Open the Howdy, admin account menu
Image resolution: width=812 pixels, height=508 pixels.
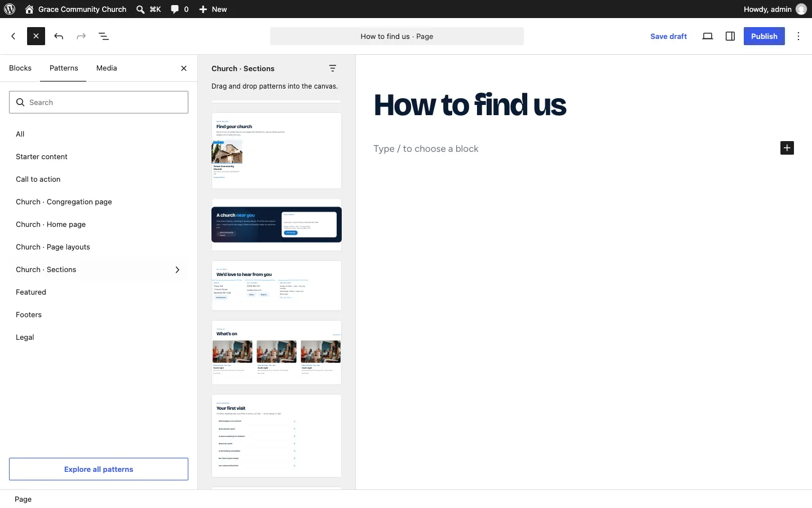click(x=775, y=9)
